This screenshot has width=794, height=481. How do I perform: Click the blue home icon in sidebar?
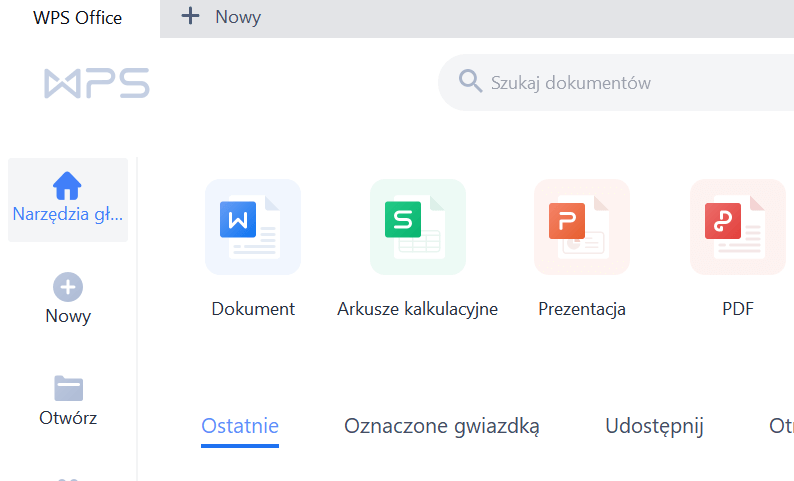67,185
